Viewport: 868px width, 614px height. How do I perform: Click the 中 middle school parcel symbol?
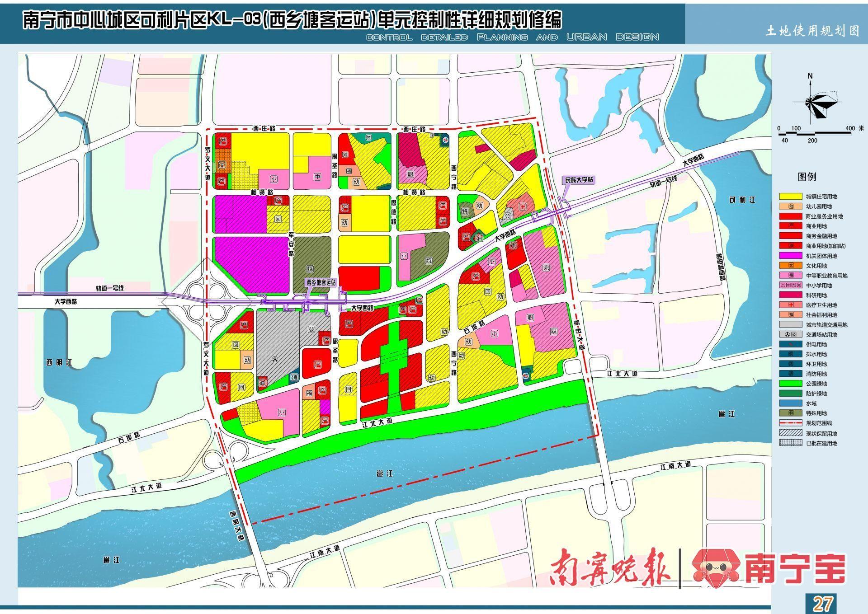(x=318, y=177)
